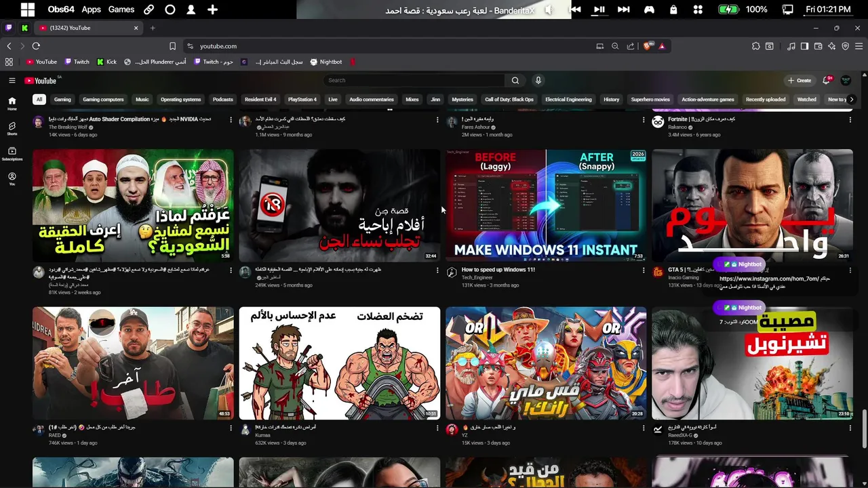Click the zoom magnifier icon in the address bar
This screenshot has height=488, width=868.
pyautogui.click(x=615, y=46)
